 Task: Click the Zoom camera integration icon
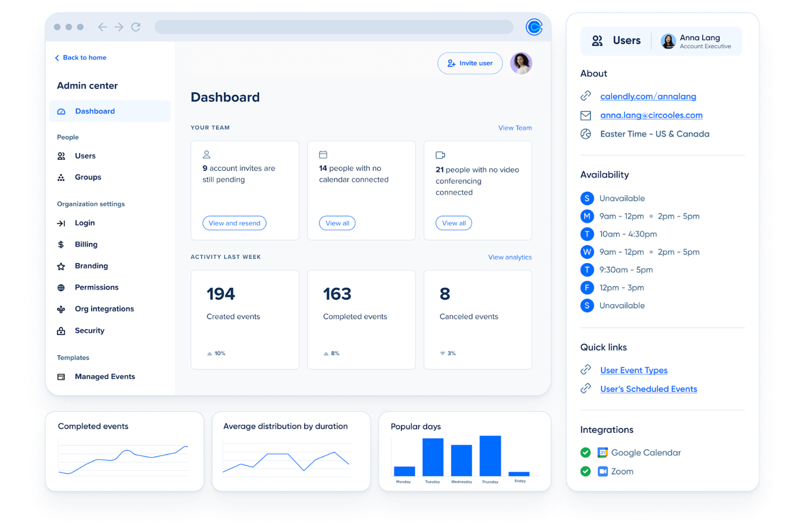tap(602, 471)
